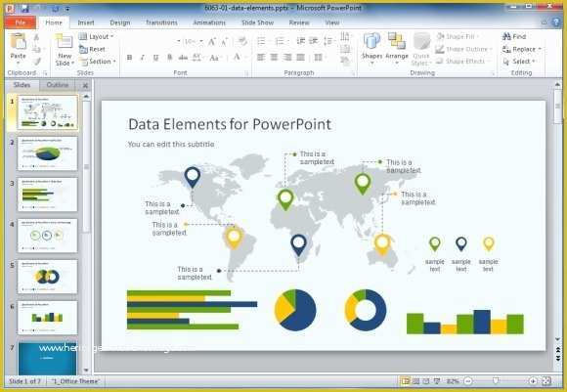Align text left
Screen dimensions: 567x392
click(261, 57)
